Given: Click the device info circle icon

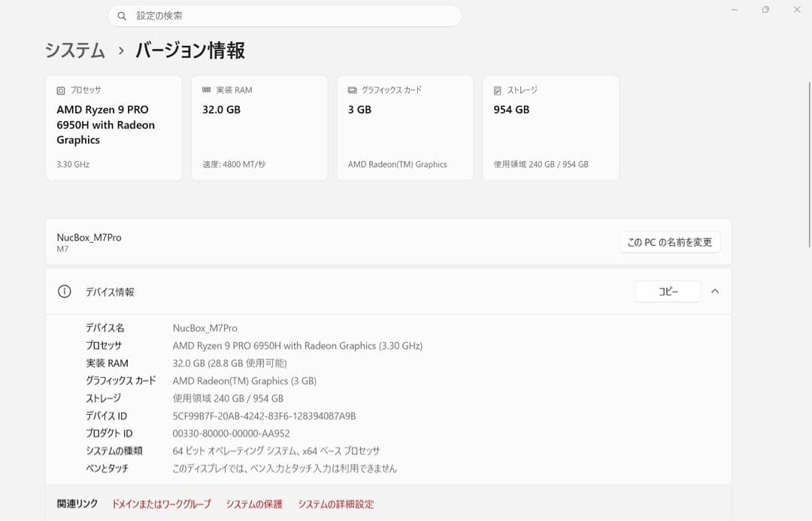Looking at the screenshot, I should 64,292.
